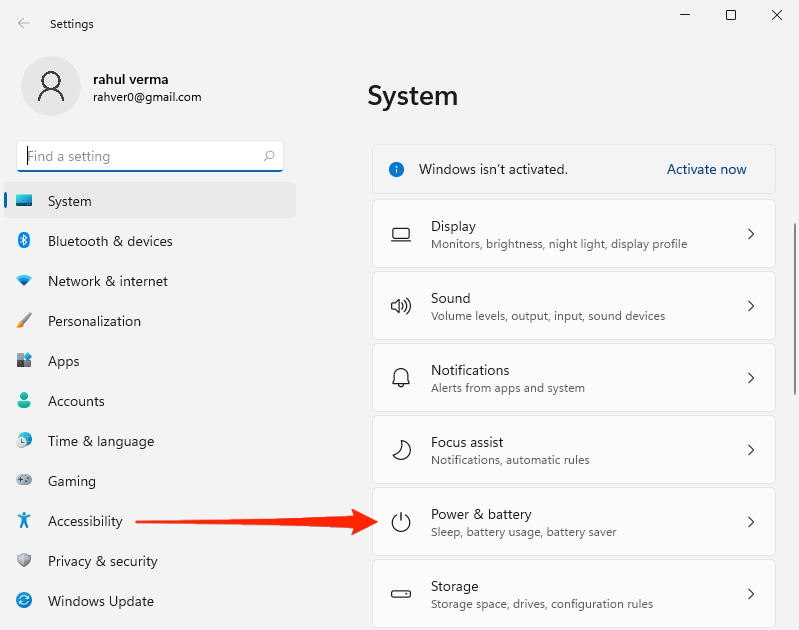Open Notifications via its chevron arrow

tap(751, 378)
